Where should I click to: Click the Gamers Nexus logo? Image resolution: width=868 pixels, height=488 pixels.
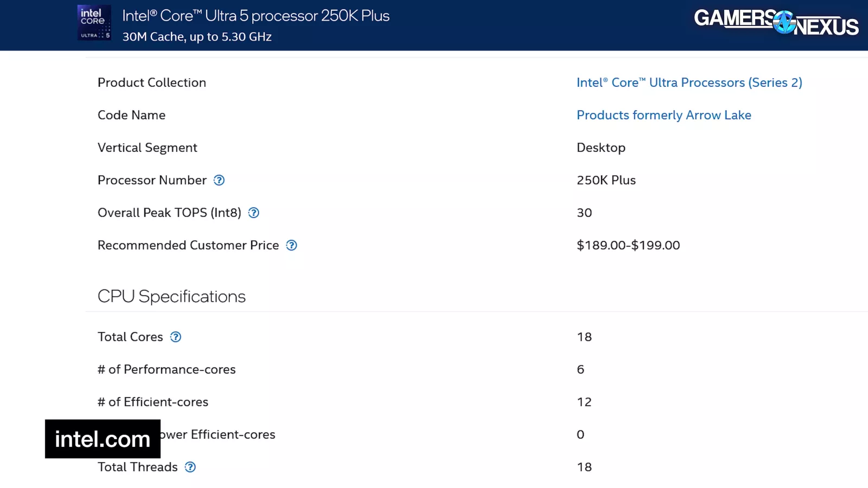coord(776,23)
